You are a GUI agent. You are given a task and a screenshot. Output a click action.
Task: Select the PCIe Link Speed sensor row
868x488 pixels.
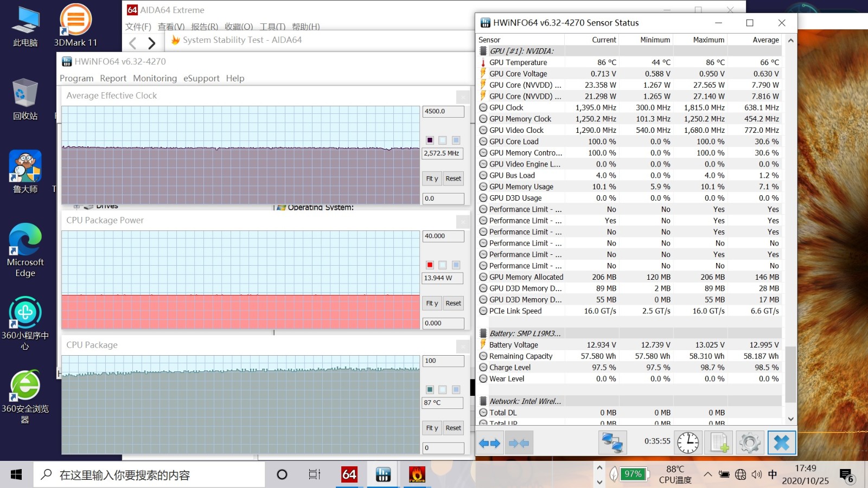pos(630,311)
